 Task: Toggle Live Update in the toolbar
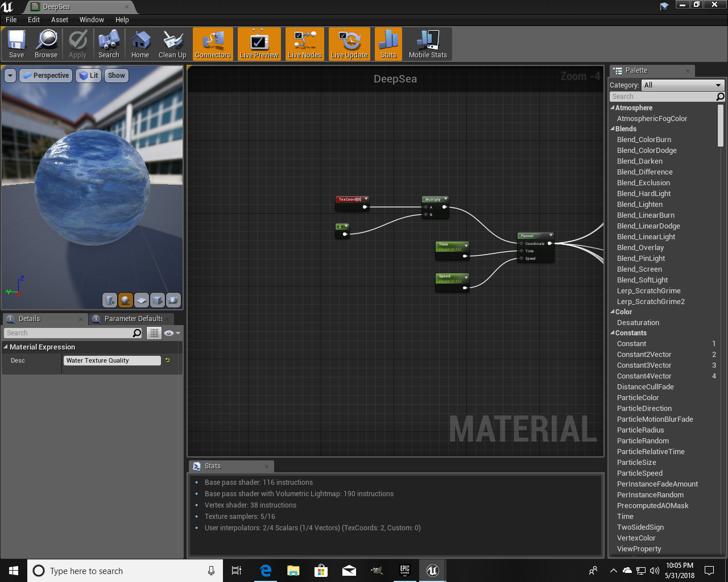(349, 44)
